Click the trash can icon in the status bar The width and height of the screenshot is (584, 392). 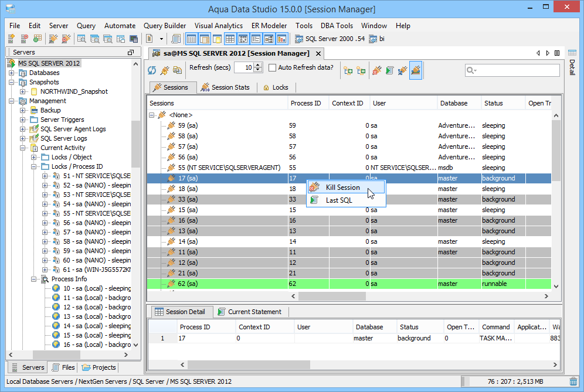tap(573, 381)
